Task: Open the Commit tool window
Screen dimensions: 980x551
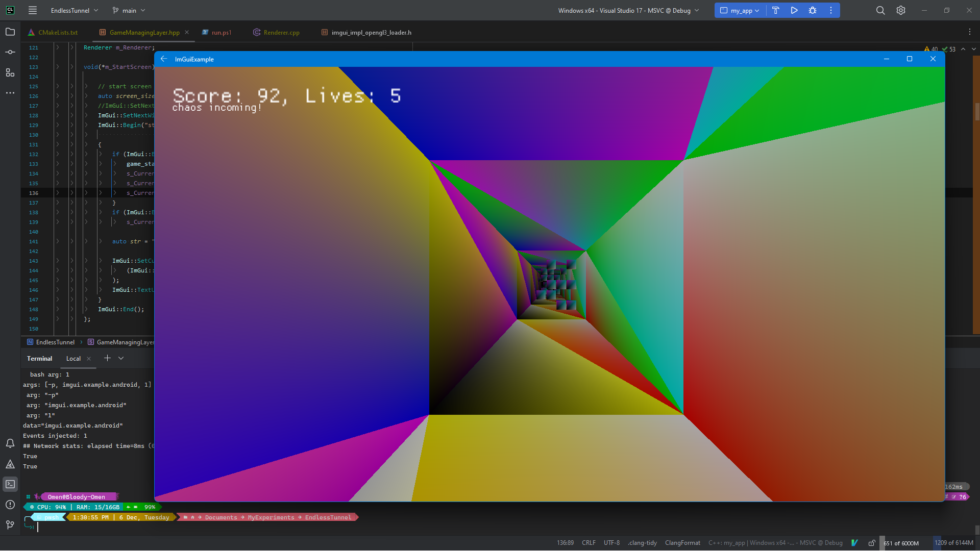Action: pos(10,52)
